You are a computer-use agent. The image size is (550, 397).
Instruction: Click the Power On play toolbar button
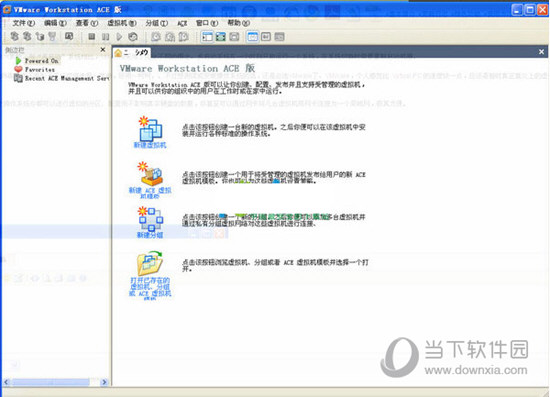[119, 36]
